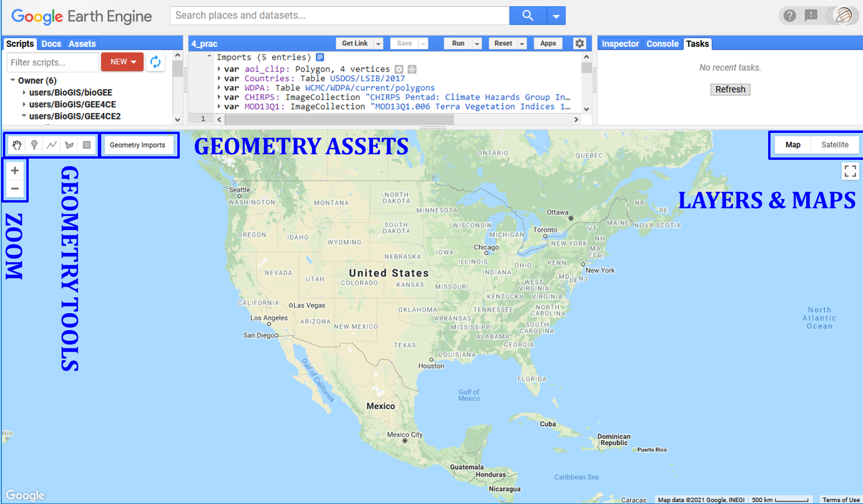The image size is (863, 504).
Task: Toggle fullscreen map view
Action: (x=850, y=171)
